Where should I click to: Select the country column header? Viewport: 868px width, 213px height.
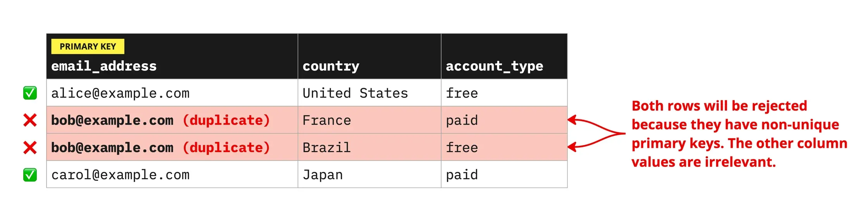point(331,66)
